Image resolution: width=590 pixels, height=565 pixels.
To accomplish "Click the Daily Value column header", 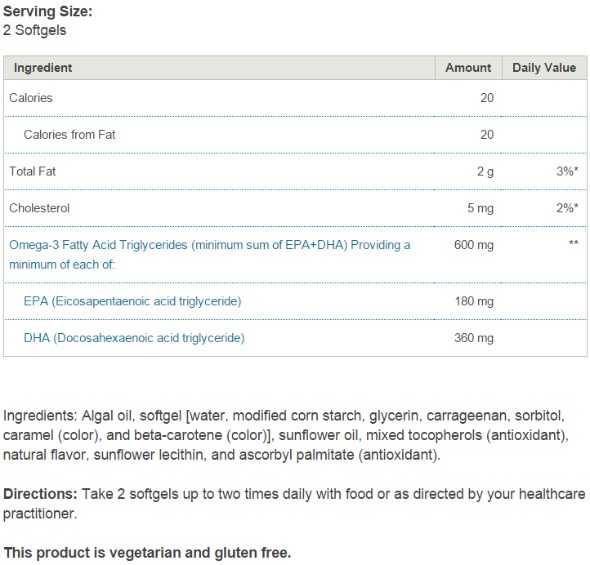I will [544, 68].
